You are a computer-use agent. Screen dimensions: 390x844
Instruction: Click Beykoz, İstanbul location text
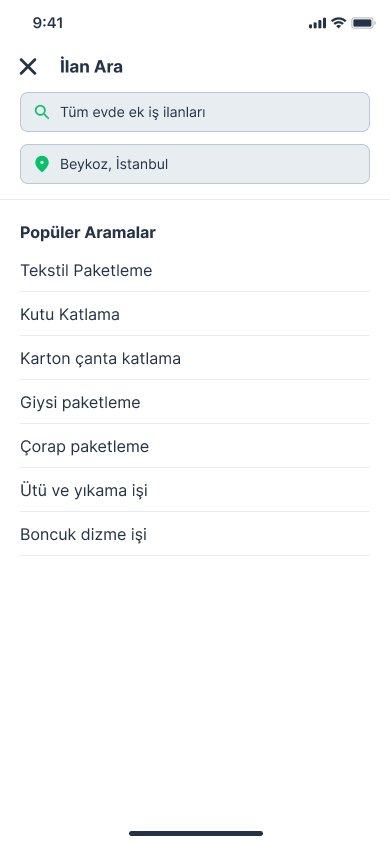click(114, 164)
